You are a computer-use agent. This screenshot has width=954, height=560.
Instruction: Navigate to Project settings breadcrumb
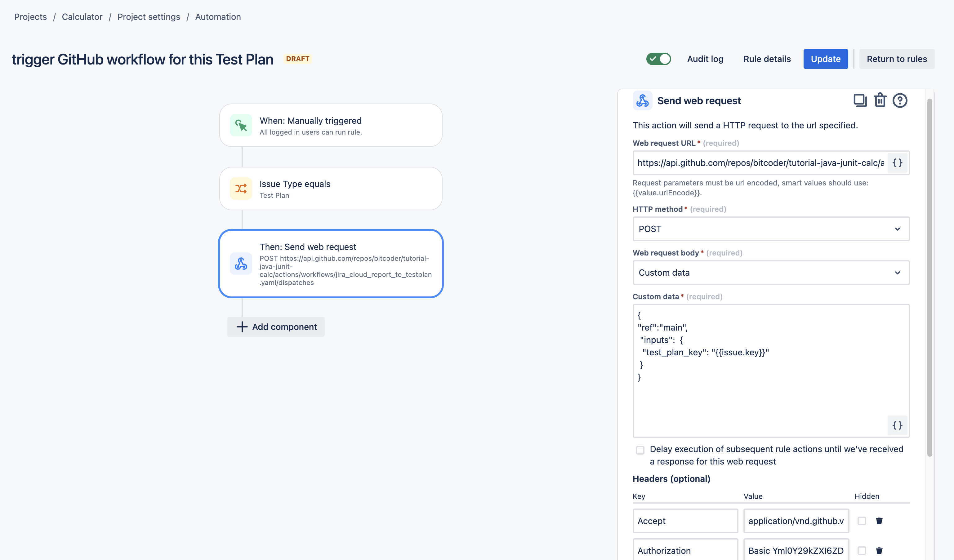[149, 17]
